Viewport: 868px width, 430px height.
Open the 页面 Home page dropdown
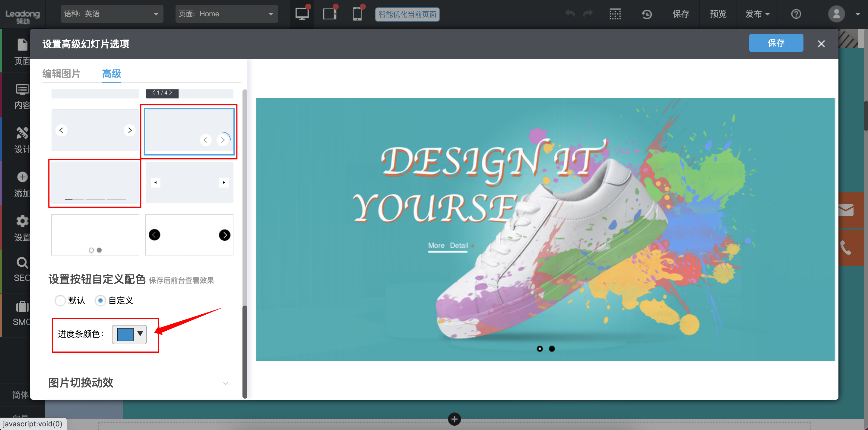226,14
